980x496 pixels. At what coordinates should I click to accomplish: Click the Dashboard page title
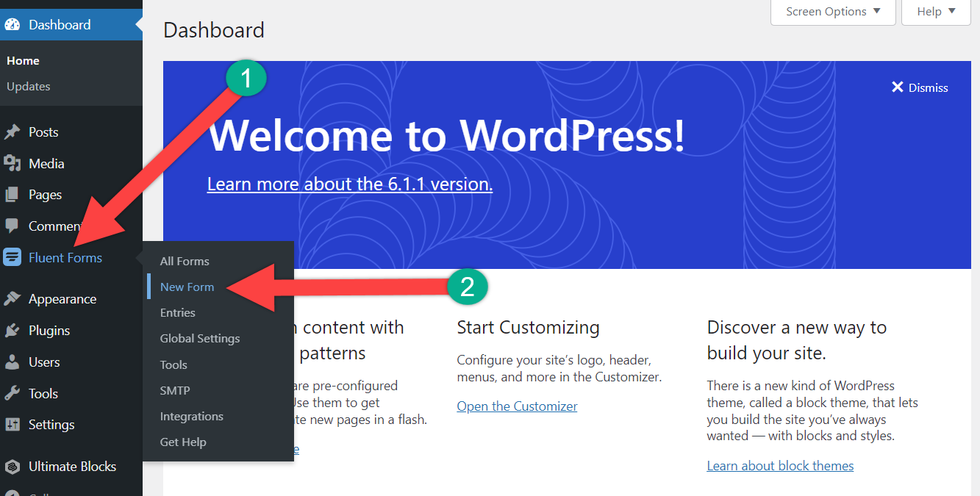[214, 30]
